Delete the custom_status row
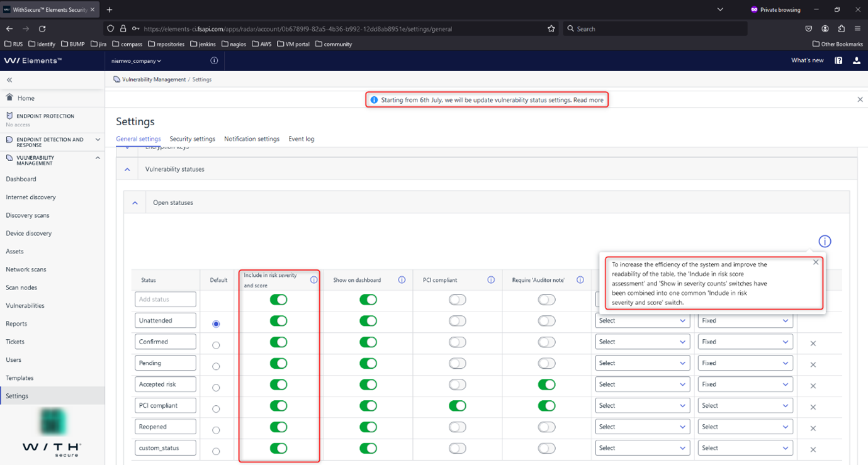 813,449
